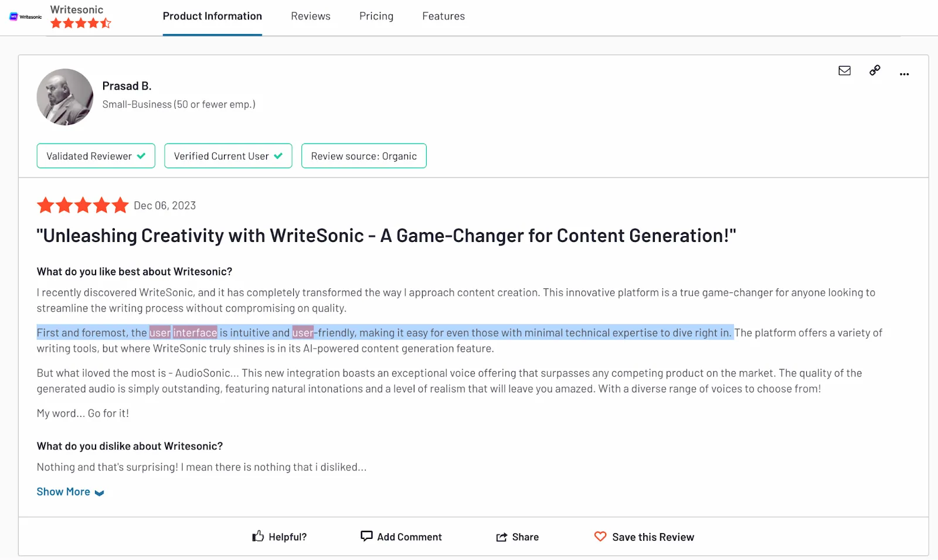Click the Share button label
This screenshot has width=938, height=560.
(x=525, y=537)
